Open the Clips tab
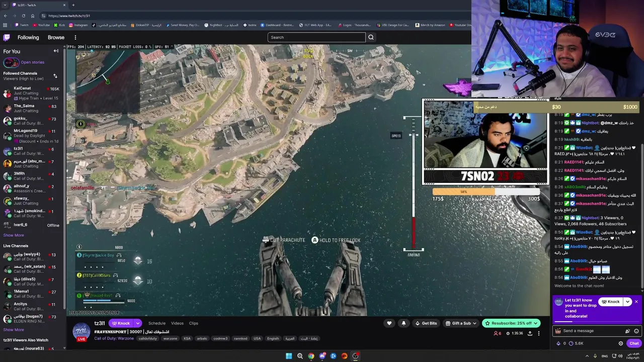This screenshot has width=644, height=362. (x=194, y=323)
